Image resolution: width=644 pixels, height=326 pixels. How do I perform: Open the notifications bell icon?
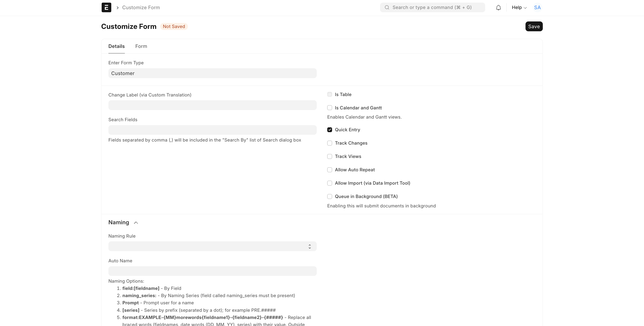click(x=498, y=7)
